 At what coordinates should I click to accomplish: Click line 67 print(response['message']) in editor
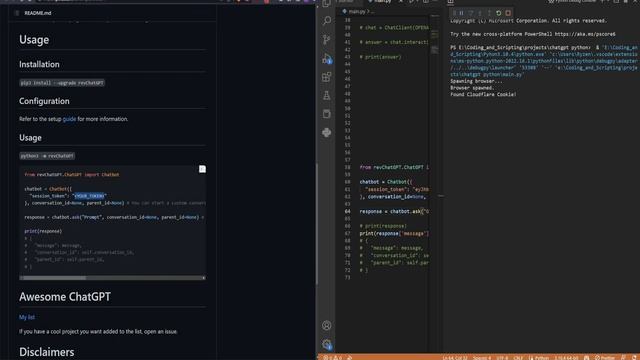tap(394, 233)
